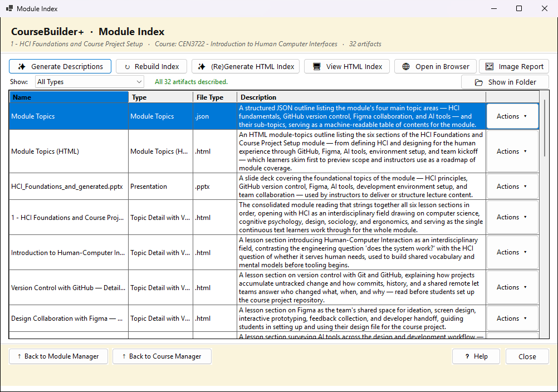Screen dimensions: 558x392
Task: Click description starting 'The consolidated module reading'
Action: pos(361,217)
